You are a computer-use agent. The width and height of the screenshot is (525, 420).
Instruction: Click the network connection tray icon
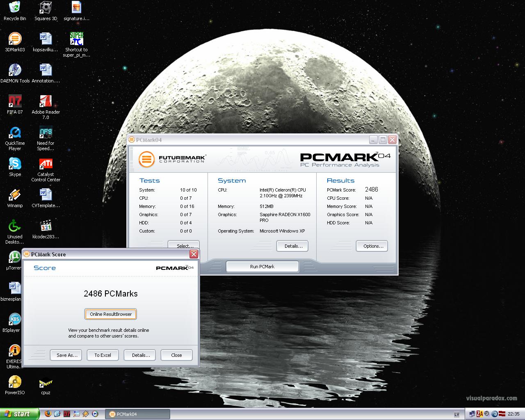click(472, 414)
